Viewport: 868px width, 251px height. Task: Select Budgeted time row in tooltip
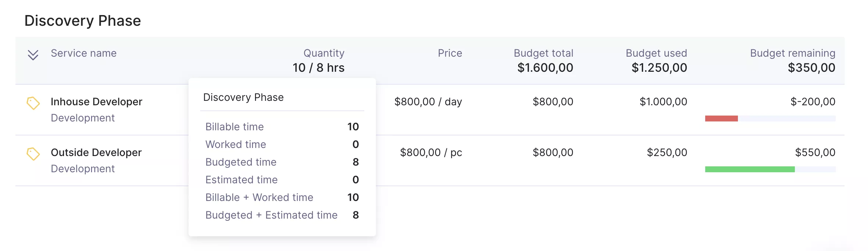click(282, 162)
